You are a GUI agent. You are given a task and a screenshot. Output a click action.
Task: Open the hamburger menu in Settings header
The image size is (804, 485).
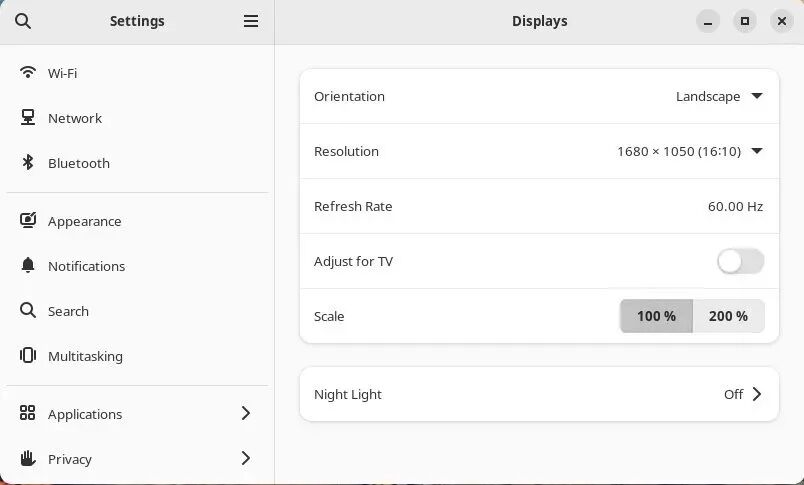[251, 21]
